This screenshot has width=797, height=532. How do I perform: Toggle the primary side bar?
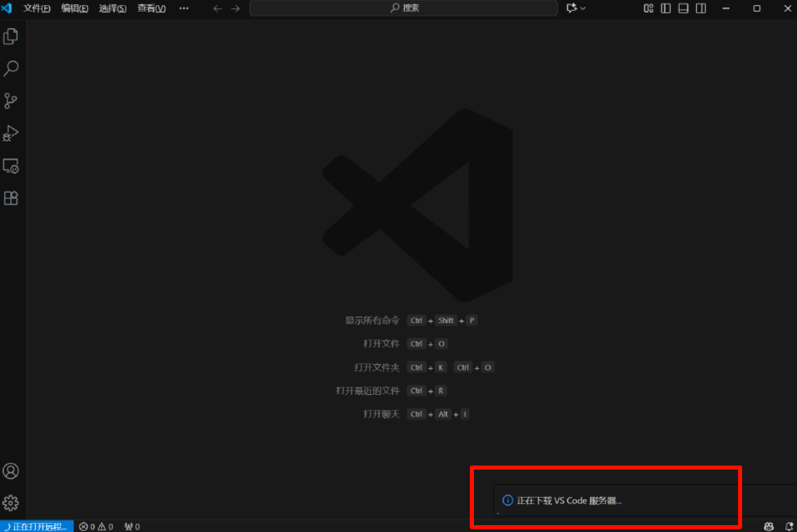pyautogui.click(x=666, y=8)
